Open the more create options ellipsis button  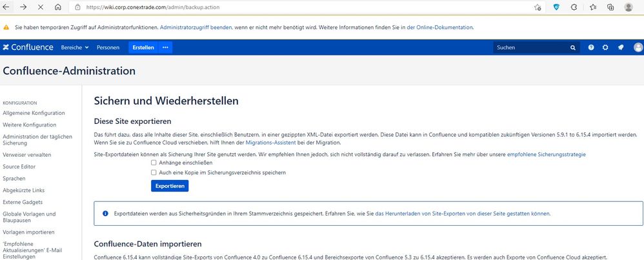(165, 47)
